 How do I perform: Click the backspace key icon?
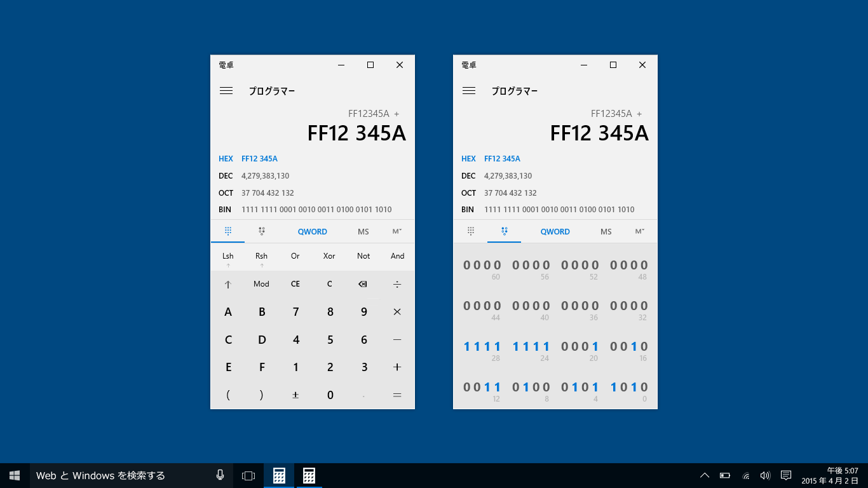[x=363, y=284]
